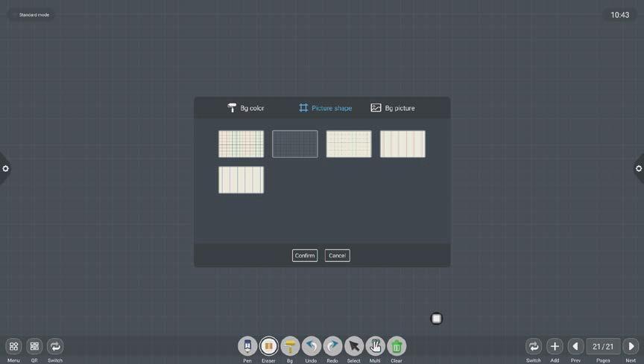Select the Eraser tool

[268, 346]
